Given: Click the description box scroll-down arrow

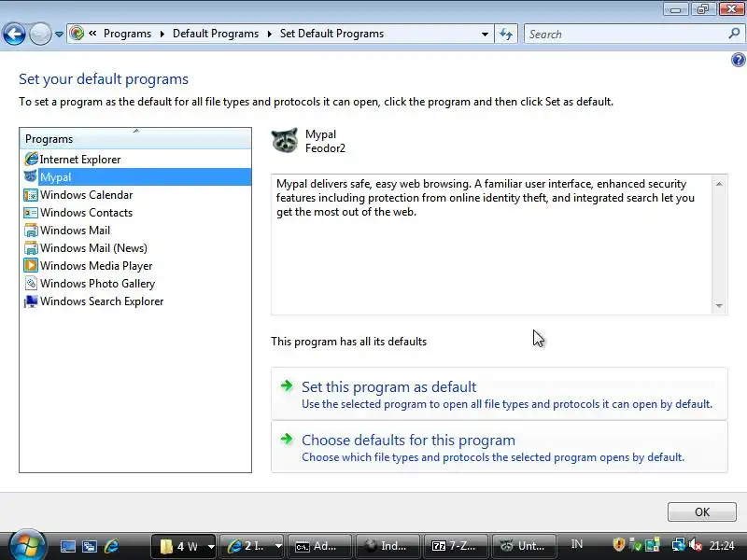Looking at the screenshot, I should point(719,306).
